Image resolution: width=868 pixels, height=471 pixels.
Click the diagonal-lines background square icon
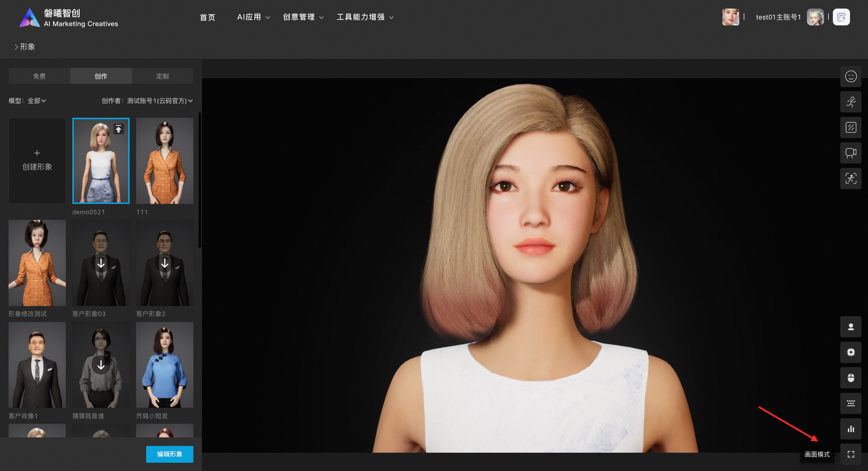coord(851,128)
